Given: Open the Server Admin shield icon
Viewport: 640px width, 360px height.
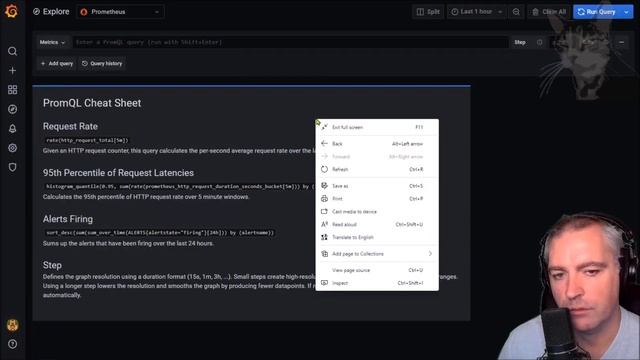Looking at the screenshot, I should (12, 167).
